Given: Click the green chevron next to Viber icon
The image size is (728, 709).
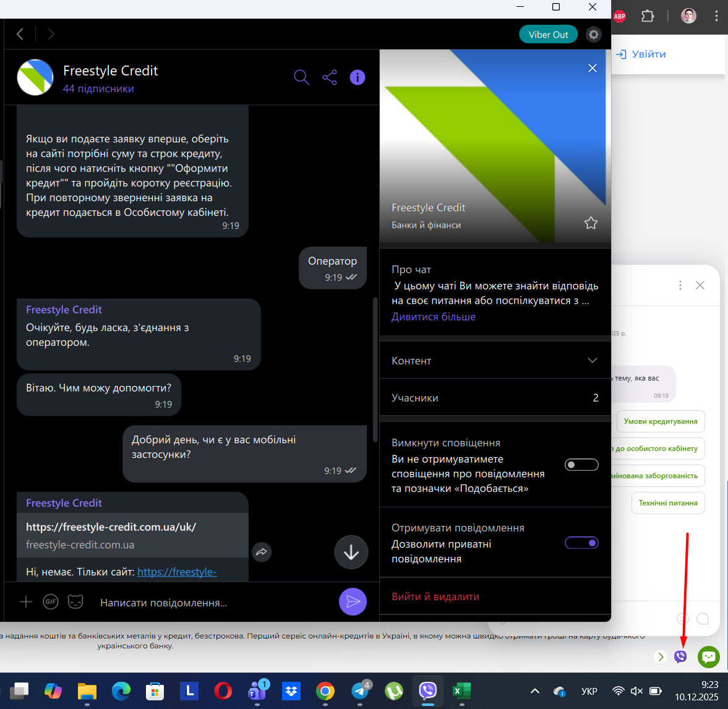Looking at the screenshot, I should 660,656.
